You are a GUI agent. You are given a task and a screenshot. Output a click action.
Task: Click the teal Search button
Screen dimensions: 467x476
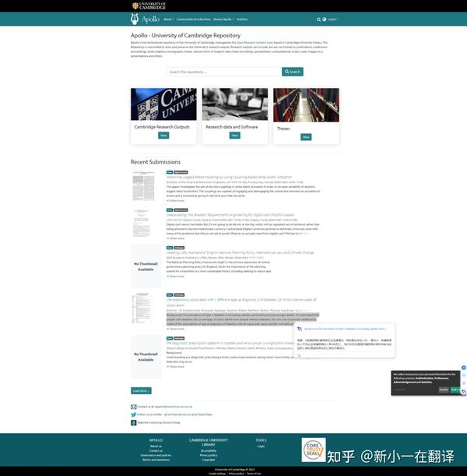293,72
